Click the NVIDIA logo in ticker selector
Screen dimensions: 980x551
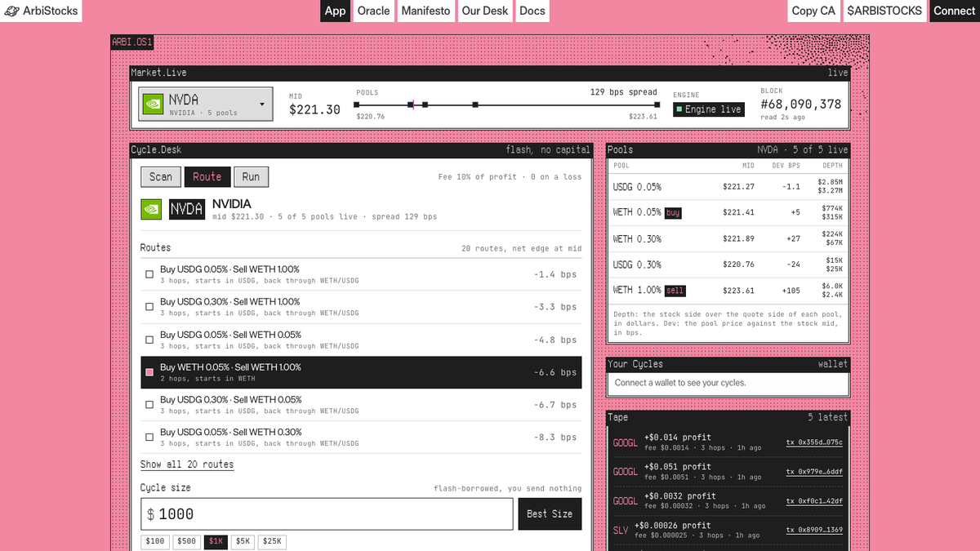[x=152, y=104]
